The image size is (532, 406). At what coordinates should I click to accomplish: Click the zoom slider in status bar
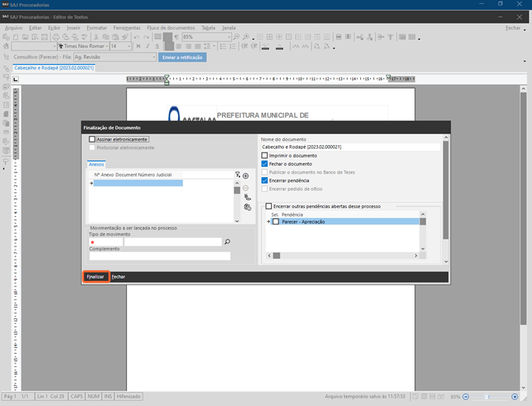coord(486,397)
